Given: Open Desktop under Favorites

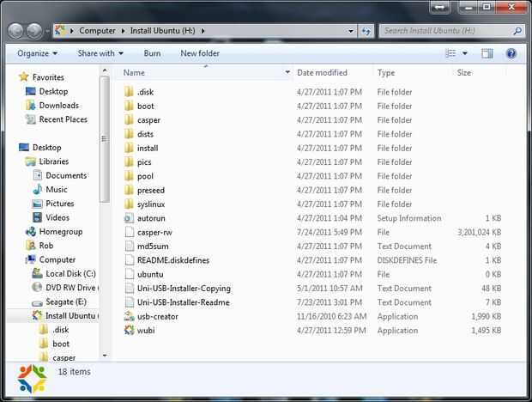Looking at the screenshot, I should 47,91.
